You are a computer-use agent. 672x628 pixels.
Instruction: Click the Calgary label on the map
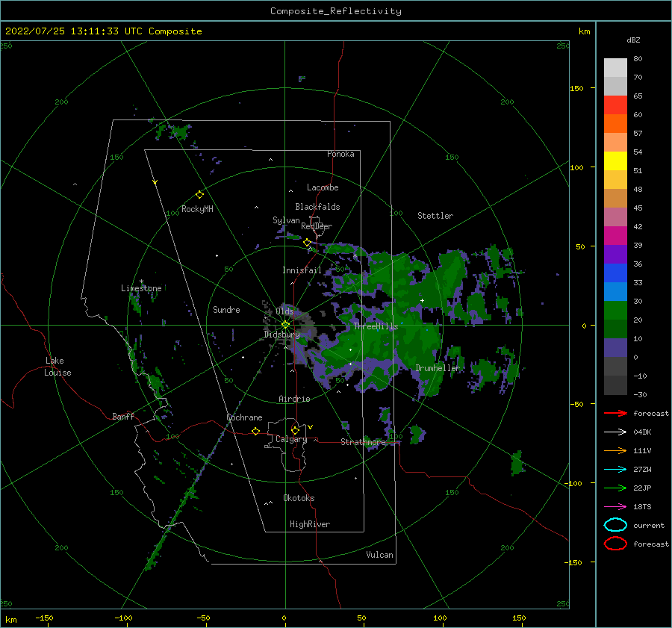[291, 439]
